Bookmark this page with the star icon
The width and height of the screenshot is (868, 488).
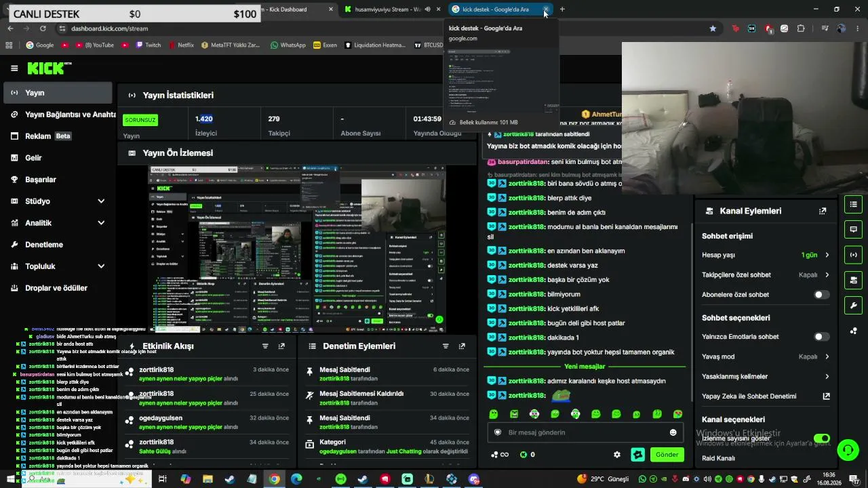click(713, 28)
